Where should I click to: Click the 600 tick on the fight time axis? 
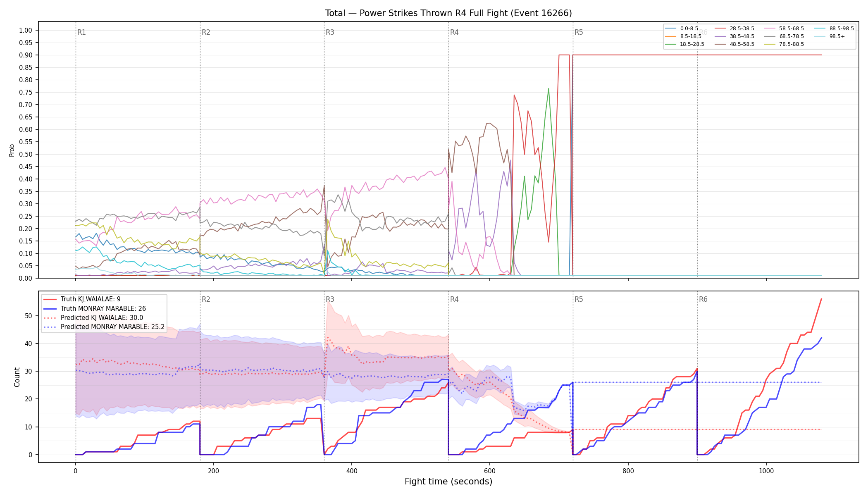(x=490, y=471)
